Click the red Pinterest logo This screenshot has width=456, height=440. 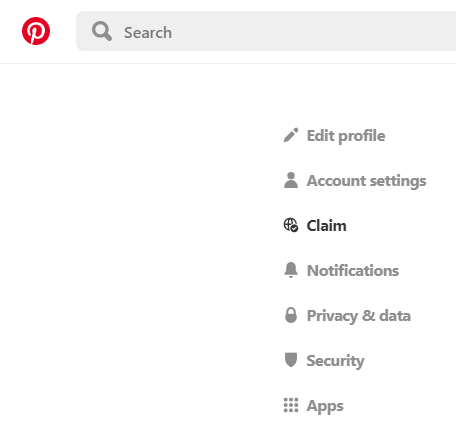pyautogui.click(x=36, y=31)
